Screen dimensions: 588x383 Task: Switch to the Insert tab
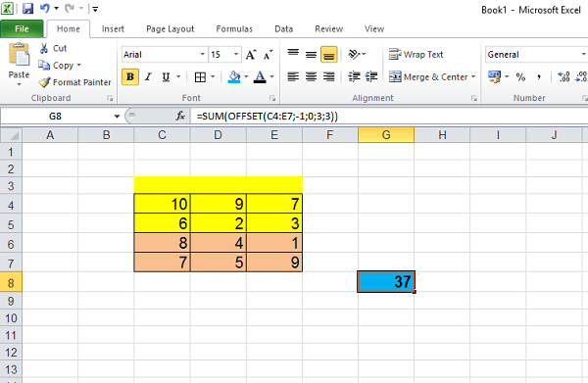[x=113, y=28]
